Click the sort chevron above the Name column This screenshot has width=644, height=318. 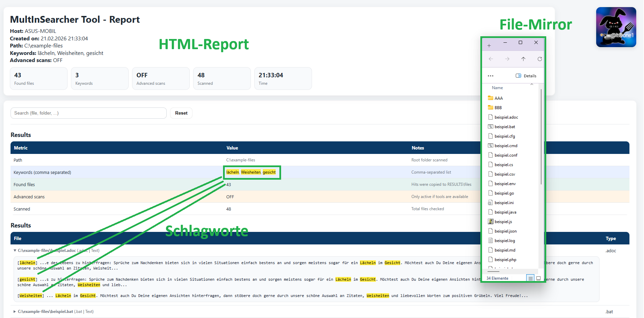coord(532,84)
